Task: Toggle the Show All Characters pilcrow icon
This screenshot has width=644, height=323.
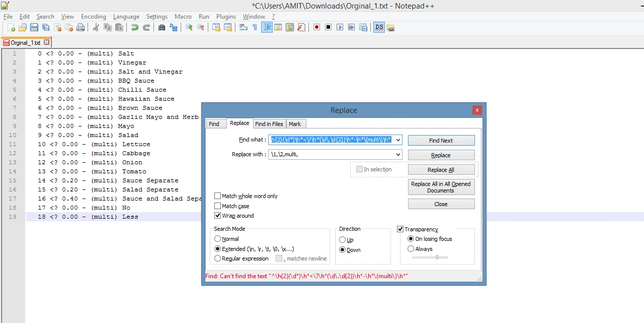Action: 255,27
